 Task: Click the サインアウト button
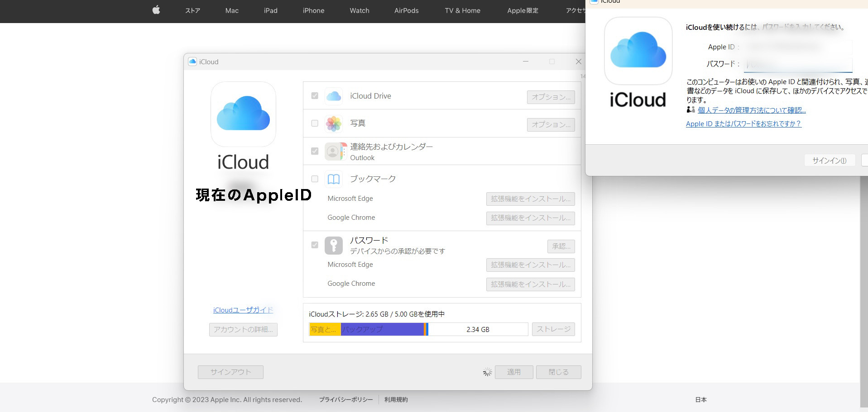(230, 372)
